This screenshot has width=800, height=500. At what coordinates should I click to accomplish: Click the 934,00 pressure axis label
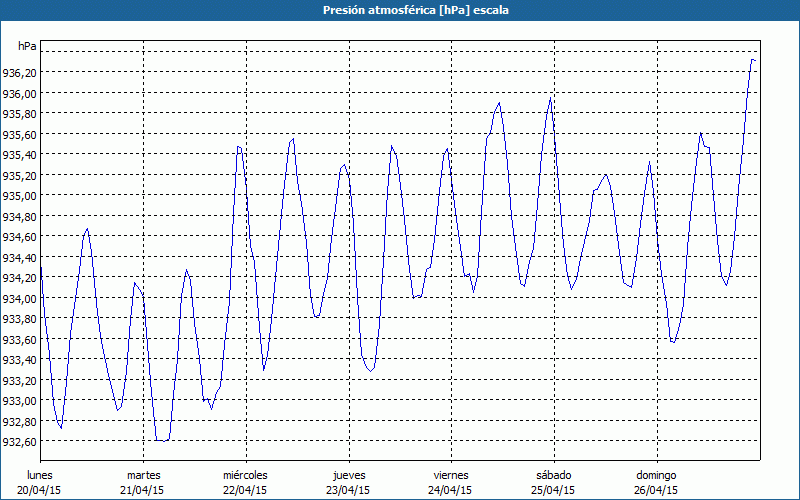(x=20, y=298)
